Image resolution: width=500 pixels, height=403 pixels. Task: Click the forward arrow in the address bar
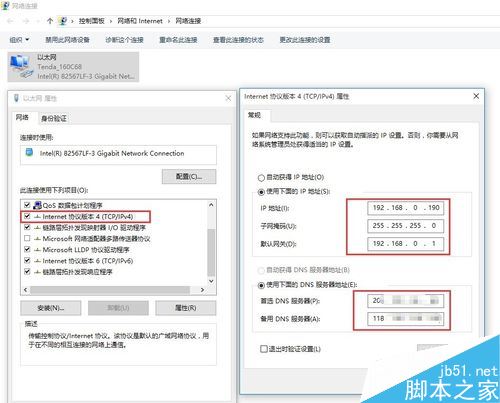pos(26,21)
